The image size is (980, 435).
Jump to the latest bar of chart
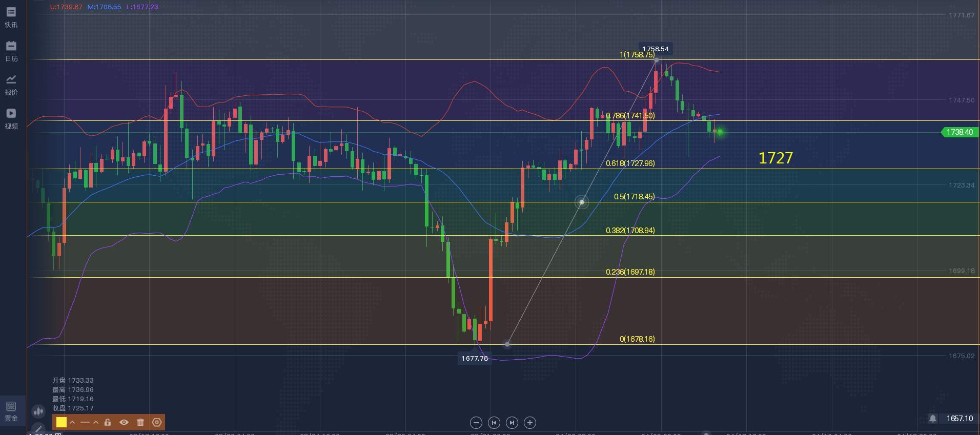tap(512, 423)
